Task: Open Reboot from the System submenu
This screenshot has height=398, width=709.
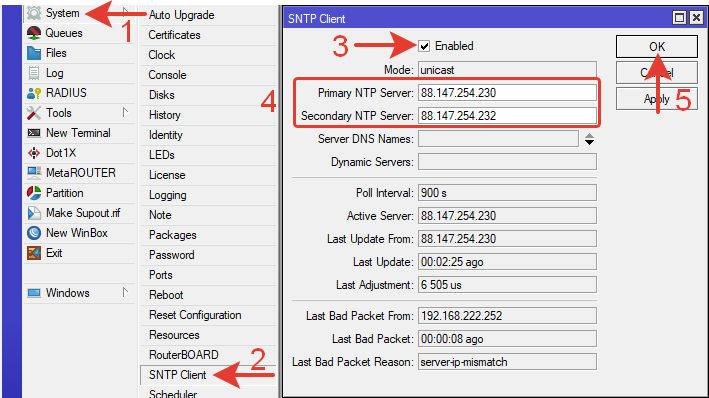Action: (166, 295)
